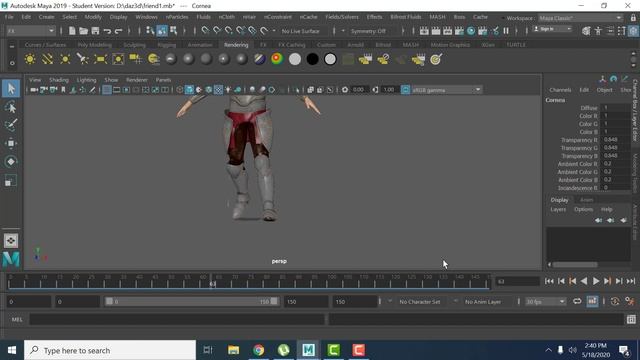Click the layered rainbow shader shelf icon
The width and height of the screenshot is (640, 360).
tap(277, 59)
